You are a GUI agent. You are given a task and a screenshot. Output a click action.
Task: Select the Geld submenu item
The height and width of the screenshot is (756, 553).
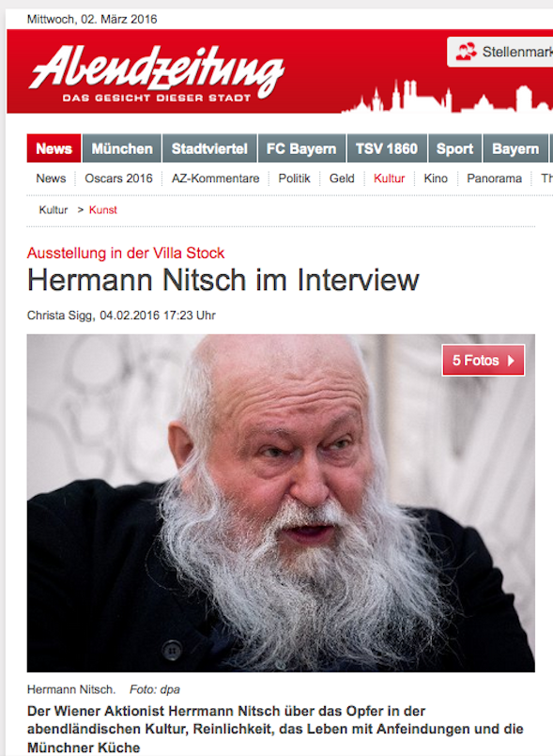(342, 178)
